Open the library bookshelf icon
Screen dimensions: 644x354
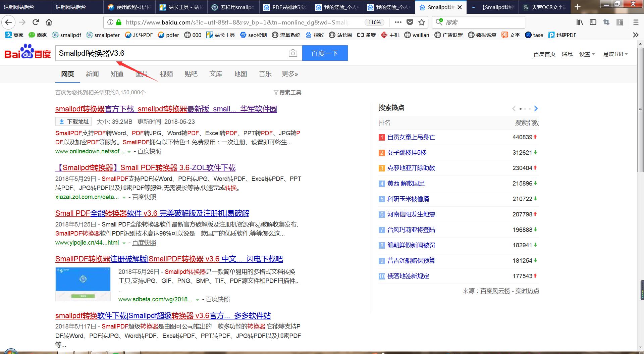click(580, 22)
